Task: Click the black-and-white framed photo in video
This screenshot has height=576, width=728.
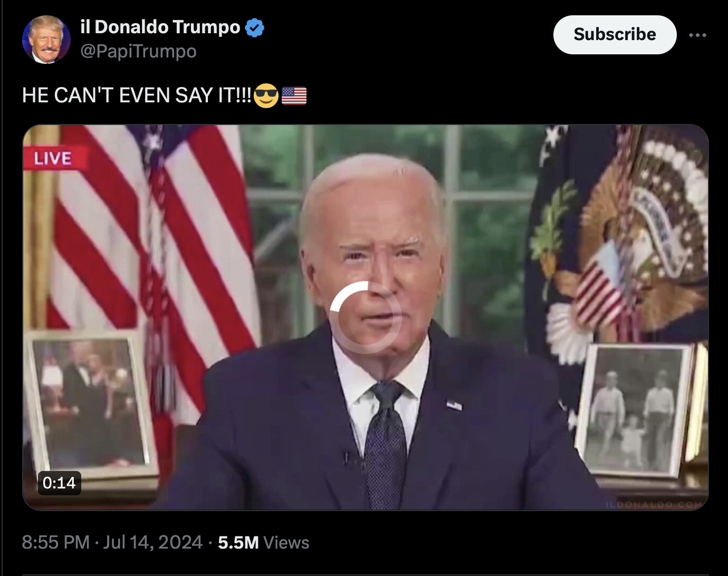Action: (635, 410)
